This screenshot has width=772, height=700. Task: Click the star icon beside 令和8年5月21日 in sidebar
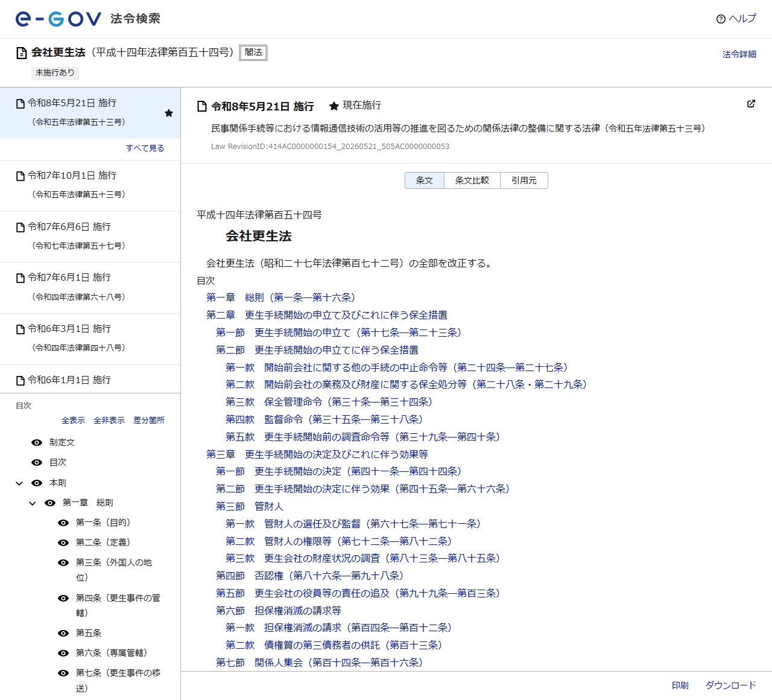pos(169,113)
